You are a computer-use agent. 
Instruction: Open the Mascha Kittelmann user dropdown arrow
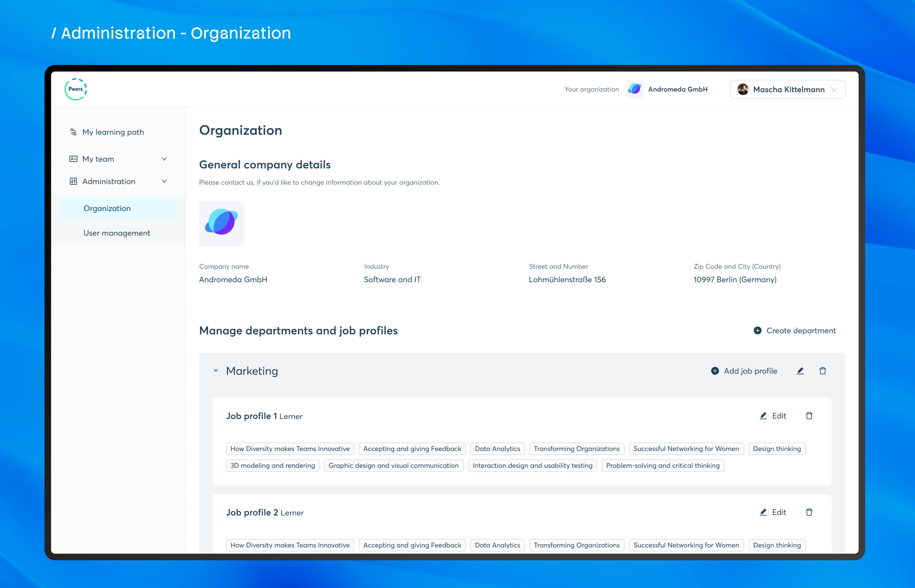834,89
